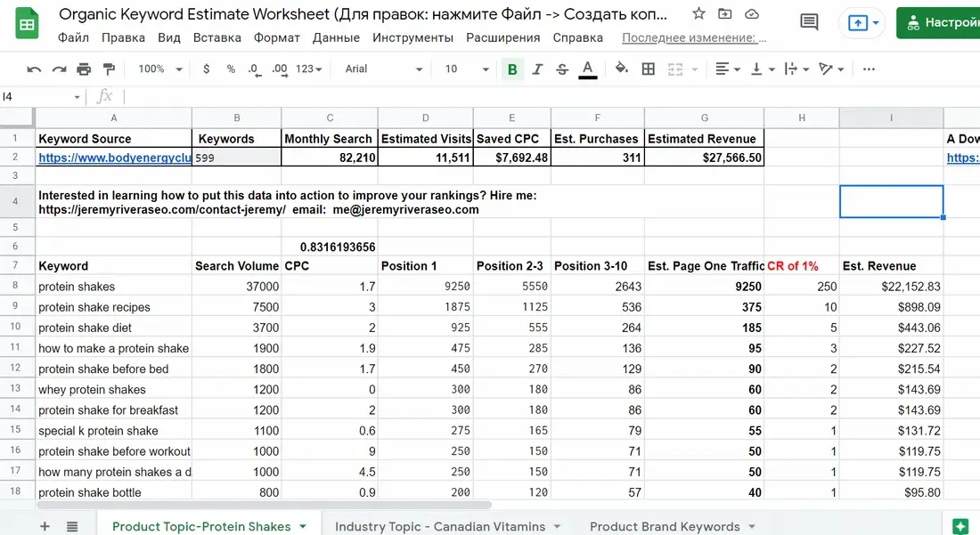Print the spreadsheet
The image size is (980, 535).
click(x=84, y=69)
